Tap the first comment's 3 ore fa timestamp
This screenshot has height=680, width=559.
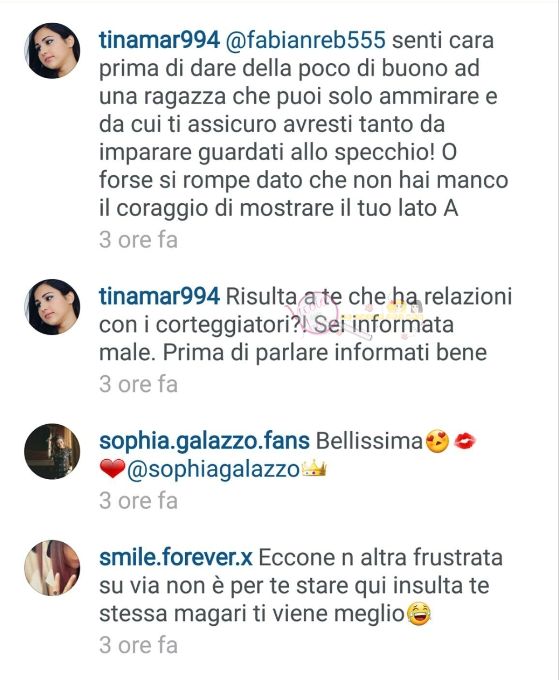[138, 240]
